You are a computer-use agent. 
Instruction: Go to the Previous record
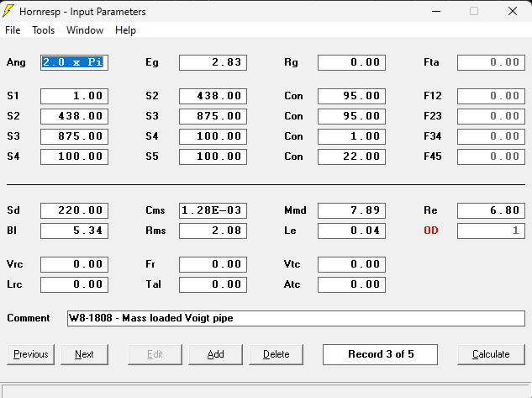(30, 354)
